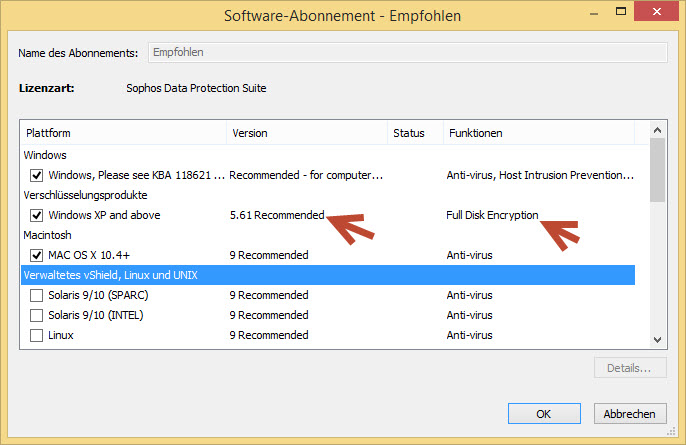Uncheck the Windows KBA 118621 checkbox
Image resolution: width=686 pixels, height=445 pixels.
pyautogui.click(x=36, y=175)
